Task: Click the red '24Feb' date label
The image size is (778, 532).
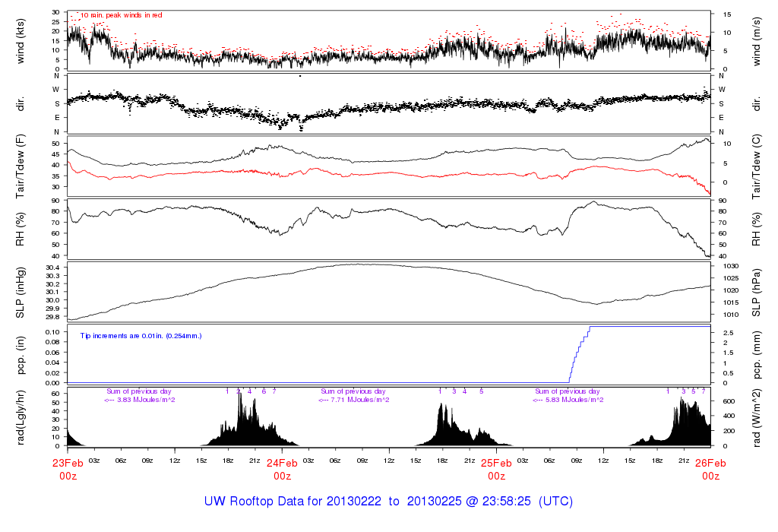Action: [283, 464]
